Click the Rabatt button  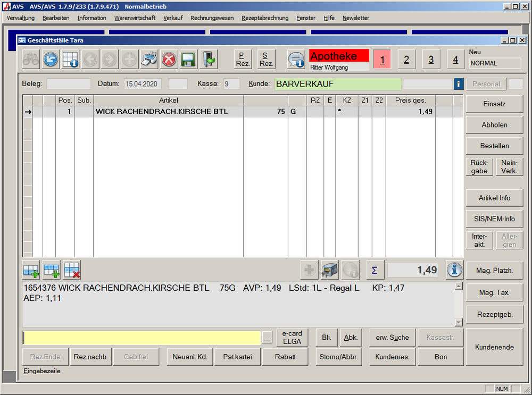click(x=285, y=357)
